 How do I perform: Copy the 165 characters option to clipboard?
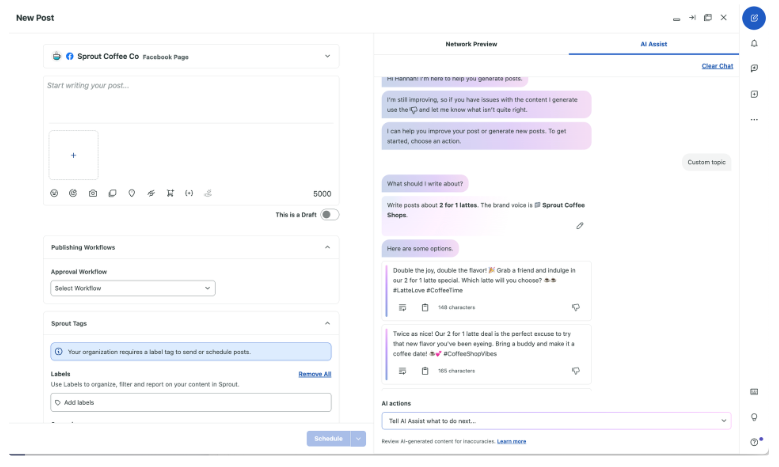425,371
